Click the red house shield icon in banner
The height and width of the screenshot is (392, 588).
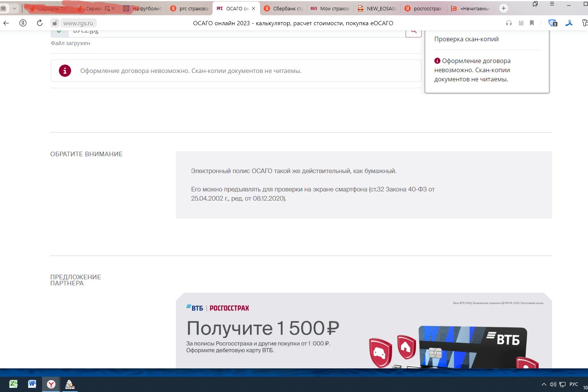[406, 347]
